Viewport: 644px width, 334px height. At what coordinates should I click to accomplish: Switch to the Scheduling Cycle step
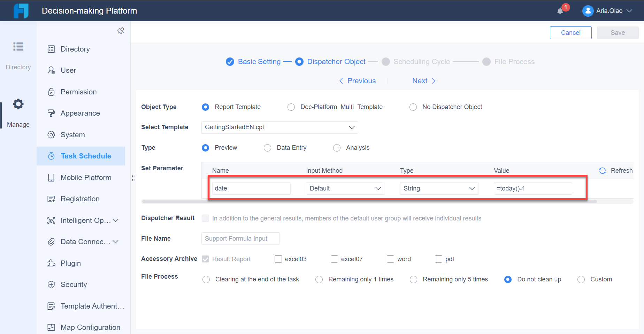point(421,61)
